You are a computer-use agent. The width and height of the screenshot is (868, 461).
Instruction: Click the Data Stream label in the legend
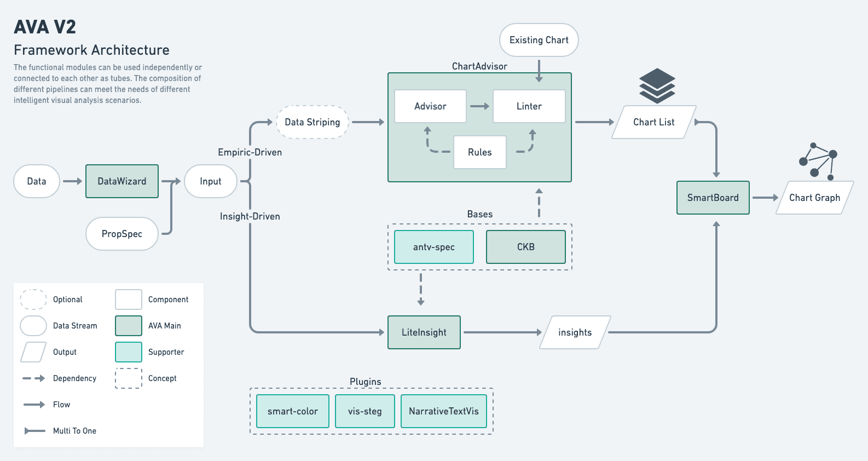pyautogui.click(x=75, y=326)
